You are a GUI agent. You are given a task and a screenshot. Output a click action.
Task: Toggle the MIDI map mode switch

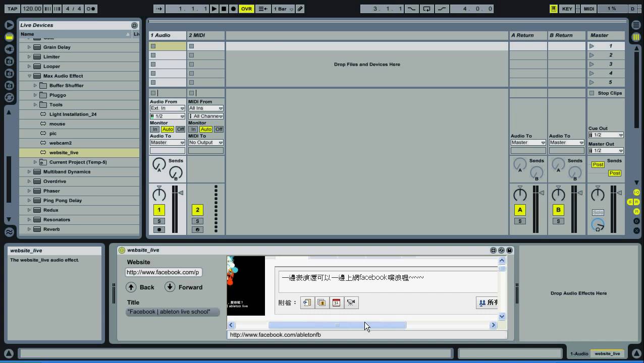(589, 9)
